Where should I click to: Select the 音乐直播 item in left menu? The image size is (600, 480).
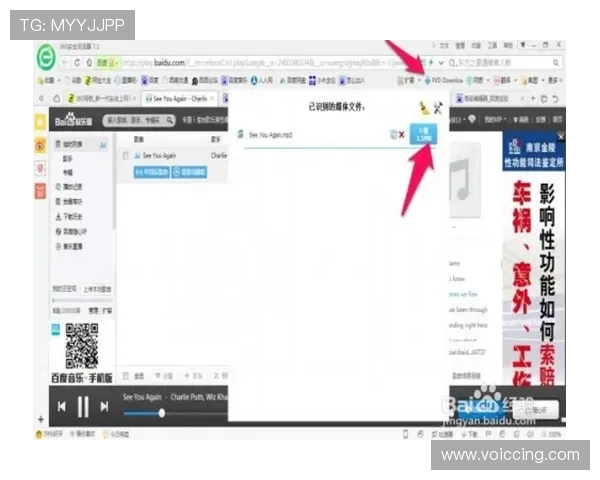[69, 247]
